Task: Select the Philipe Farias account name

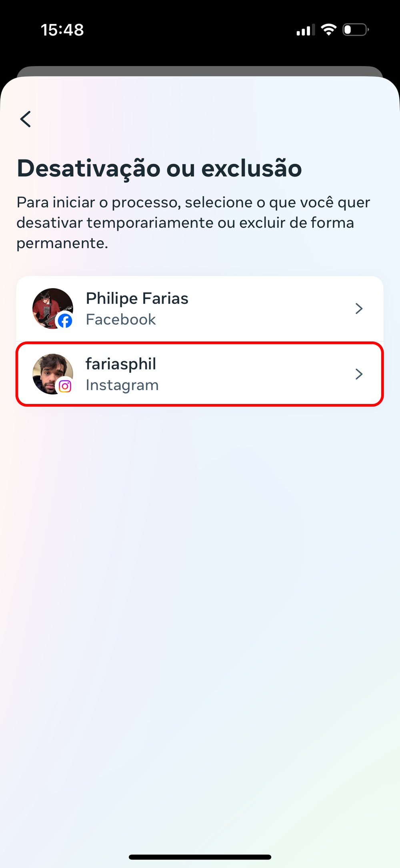Action: point(137,298)
